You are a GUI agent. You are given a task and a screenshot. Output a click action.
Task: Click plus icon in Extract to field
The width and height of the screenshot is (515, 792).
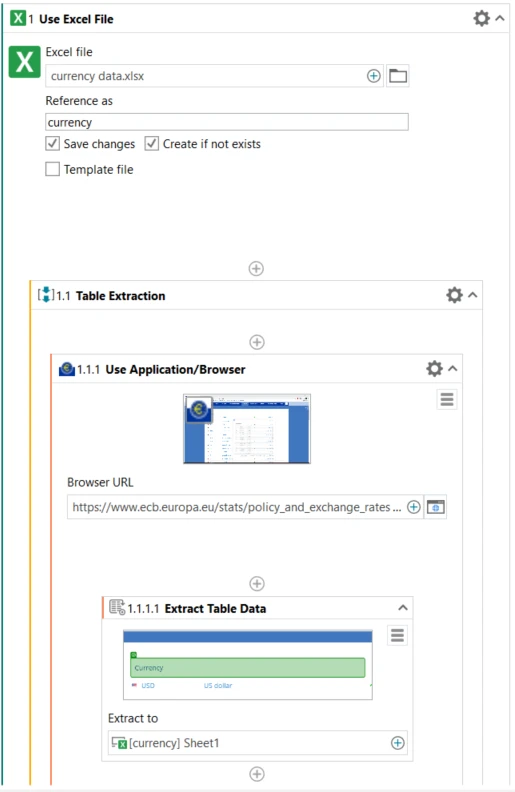tap(398, 742)
